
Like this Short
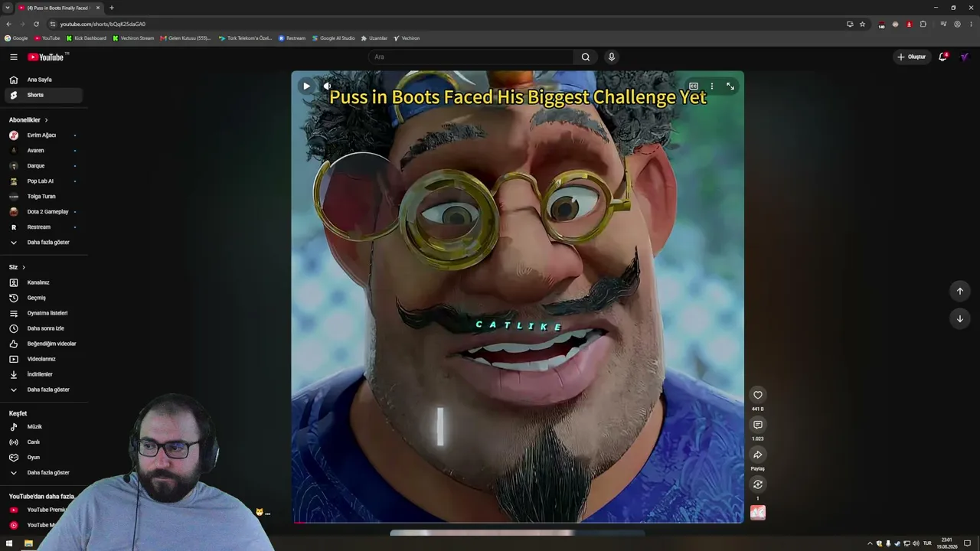pos(758,395)
